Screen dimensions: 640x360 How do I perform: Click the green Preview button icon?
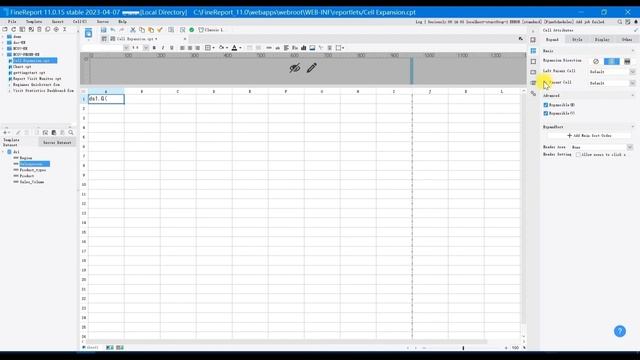[x=191, y=30]
